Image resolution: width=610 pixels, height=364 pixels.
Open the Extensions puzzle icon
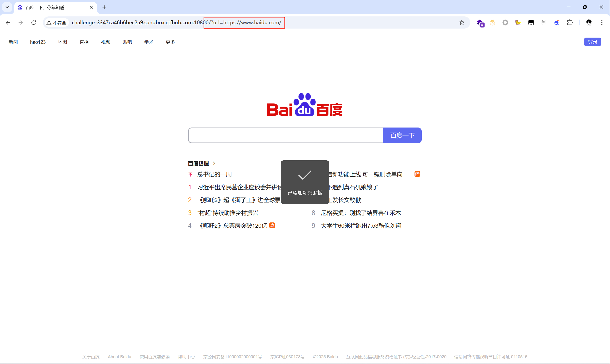[570, 23]
